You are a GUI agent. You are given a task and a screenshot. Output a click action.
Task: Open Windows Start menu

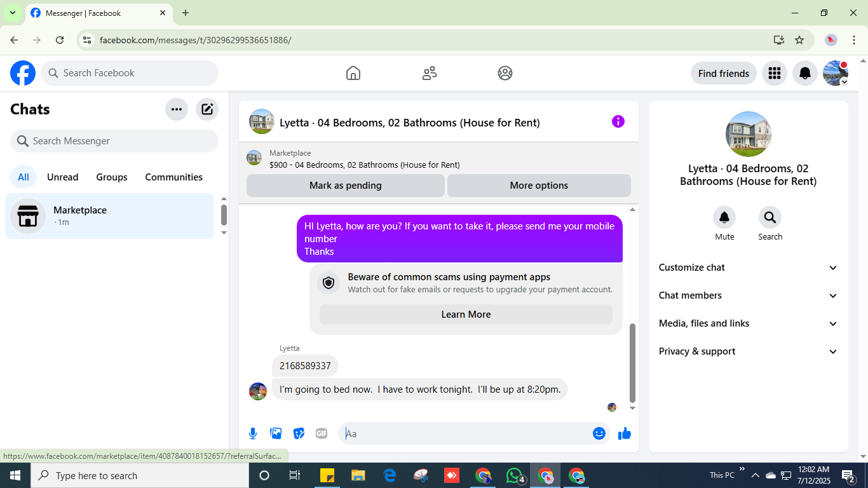(15, 475)
